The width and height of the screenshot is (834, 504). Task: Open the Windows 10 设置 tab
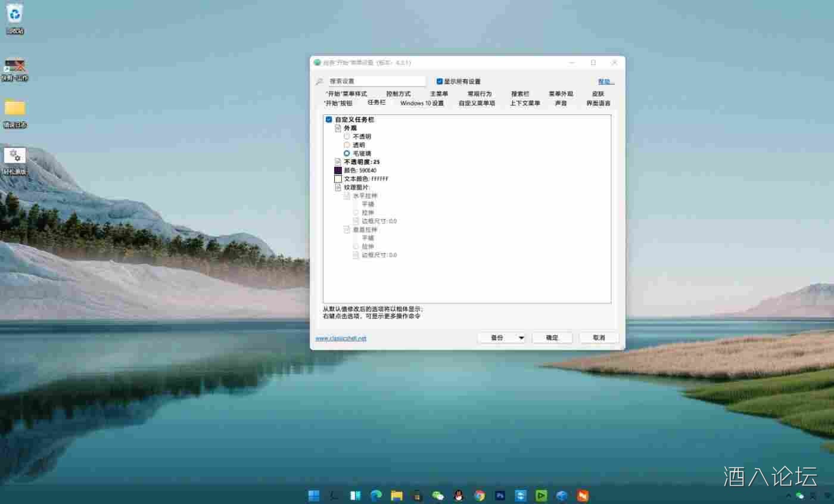point(422,102)
